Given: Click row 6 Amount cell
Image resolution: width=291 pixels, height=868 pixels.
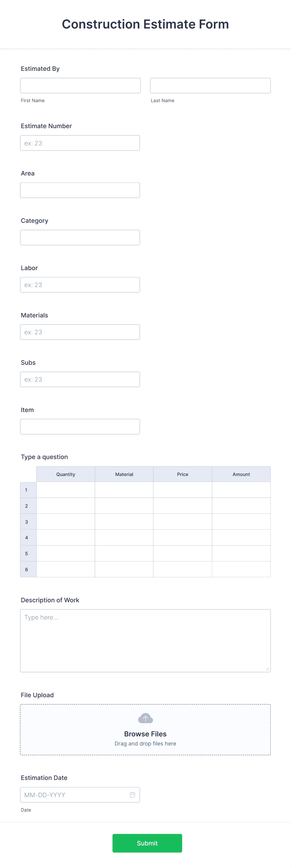Looking at the screenshot, I should [x=241, y=569].
